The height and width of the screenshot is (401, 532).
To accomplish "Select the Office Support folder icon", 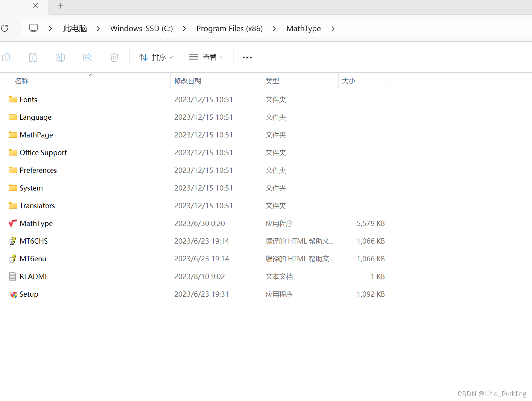I will coord(13,152).
